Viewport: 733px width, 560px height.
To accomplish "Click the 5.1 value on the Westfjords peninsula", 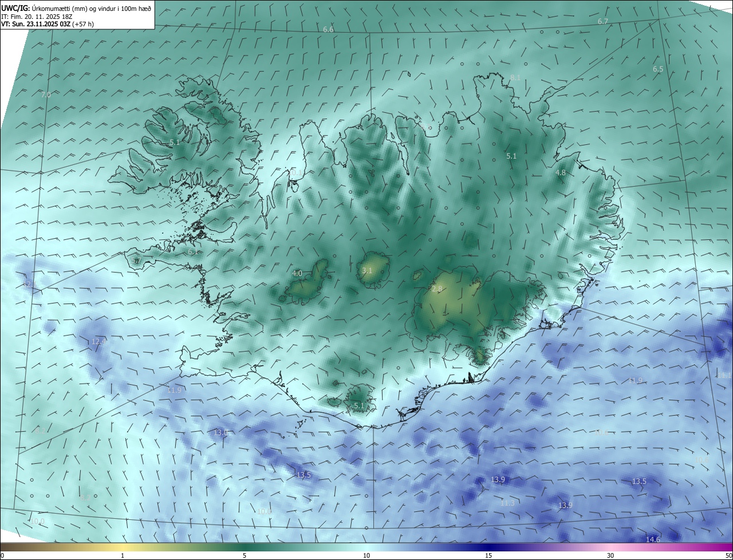I will pyautogui.click(x=175, y=143).
